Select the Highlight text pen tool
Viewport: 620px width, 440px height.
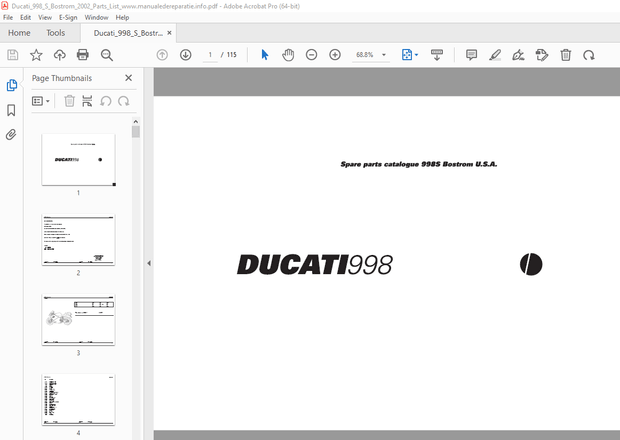pyautogui.click(x=495, y=55)
